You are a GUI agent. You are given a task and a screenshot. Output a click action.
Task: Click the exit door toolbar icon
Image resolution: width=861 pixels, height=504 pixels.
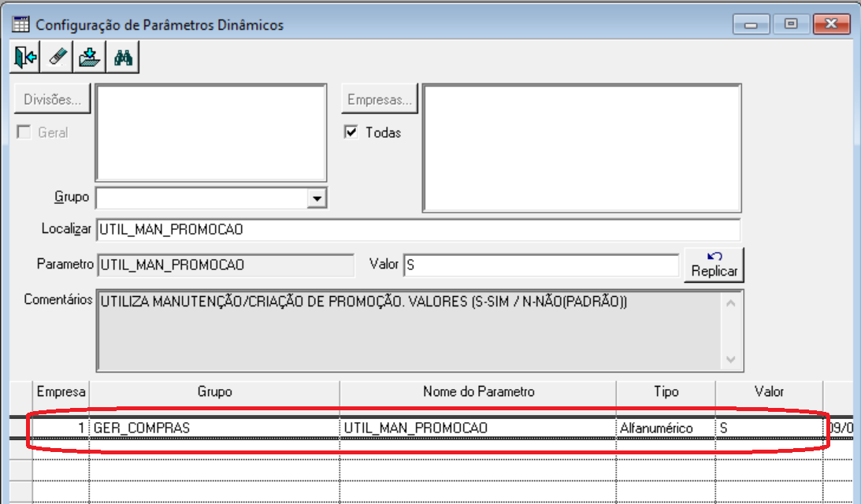coord(24,57)
